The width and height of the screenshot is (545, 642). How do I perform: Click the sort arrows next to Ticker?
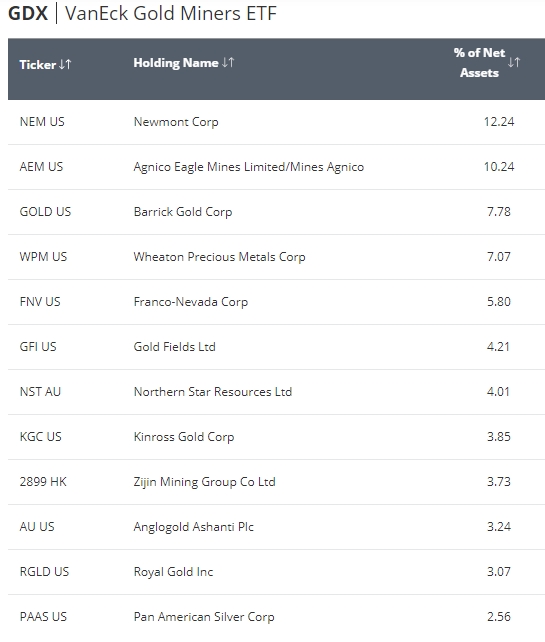point(65,64)
